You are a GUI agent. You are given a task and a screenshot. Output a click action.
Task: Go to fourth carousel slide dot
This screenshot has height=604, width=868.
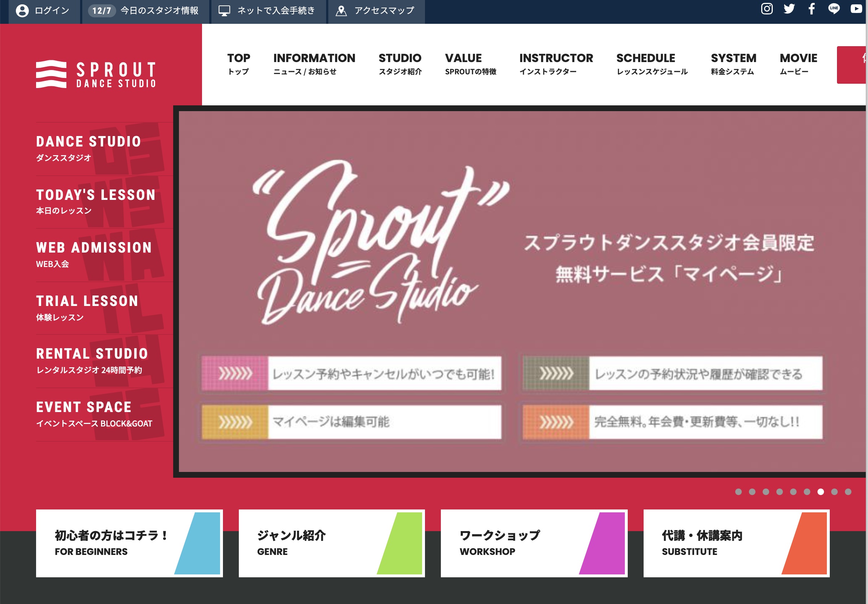coord(780,492)
